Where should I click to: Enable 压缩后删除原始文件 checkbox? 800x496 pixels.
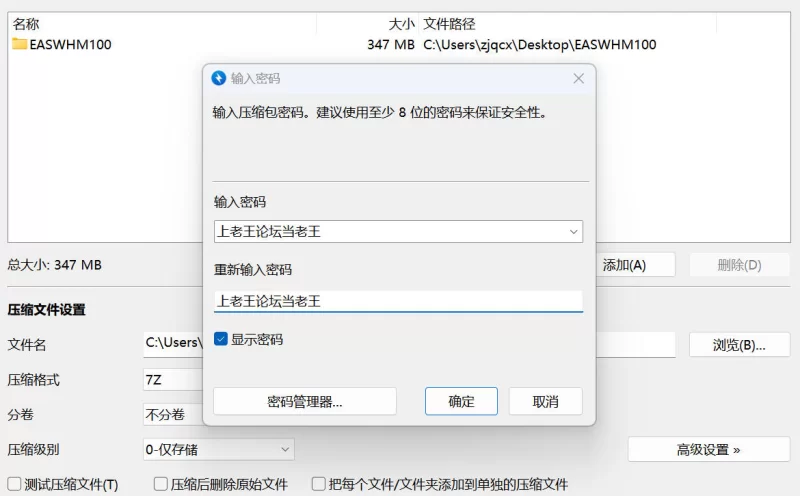[161, 483]
